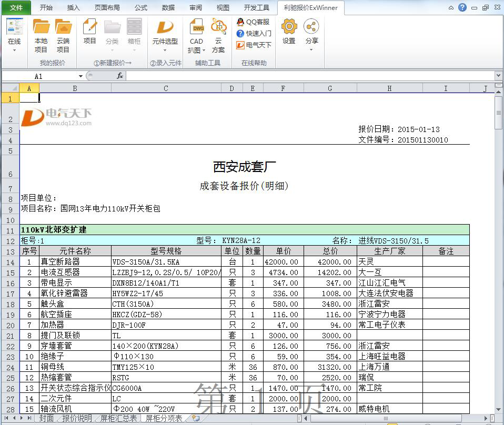Open the Name Box dropdown arrow
Screen dimensions: 504x425
click(80, 76)
